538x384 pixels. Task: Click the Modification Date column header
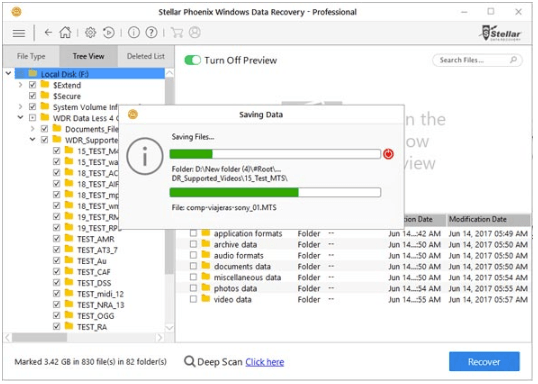coord(489,220)
